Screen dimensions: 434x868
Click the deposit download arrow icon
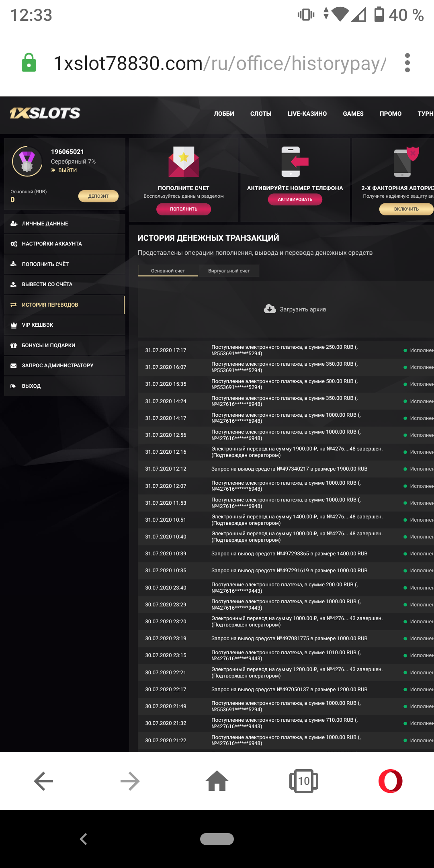coord(14,264)
